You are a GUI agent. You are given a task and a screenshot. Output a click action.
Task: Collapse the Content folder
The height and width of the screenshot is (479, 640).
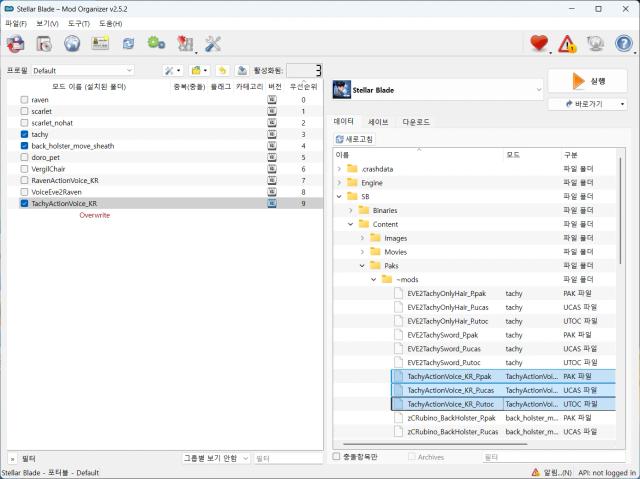pyautogui.click(x=351, y=224)
